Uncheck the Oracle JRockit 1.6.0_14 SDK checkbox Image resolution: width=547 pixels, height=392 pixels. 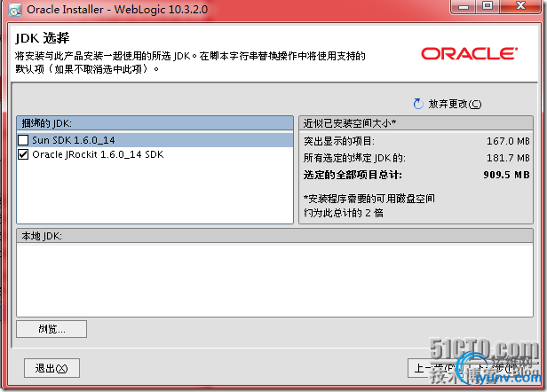[x=23, y=154]
